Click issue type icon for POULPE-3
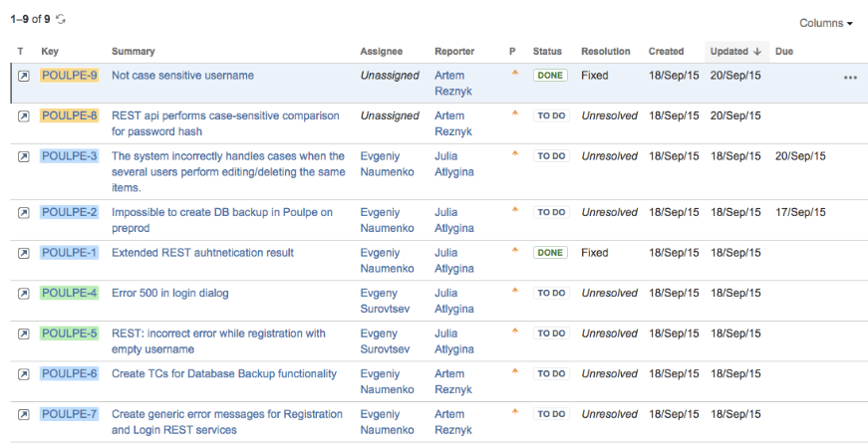868x448 pixels. pyautogui.click(x=23, y=157)
